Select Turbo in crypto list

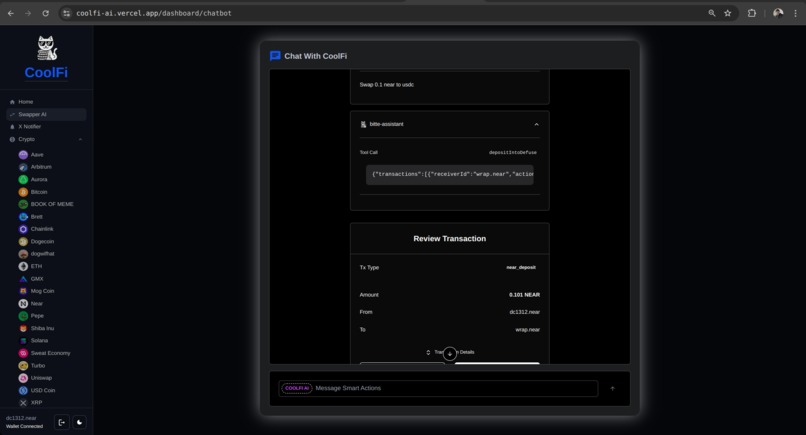pos(38,366)
